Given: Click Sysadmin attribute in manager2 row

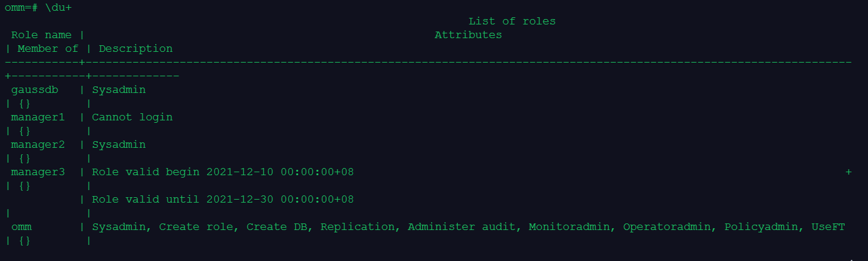Looking at the screenshot, I should coord(118,145).
